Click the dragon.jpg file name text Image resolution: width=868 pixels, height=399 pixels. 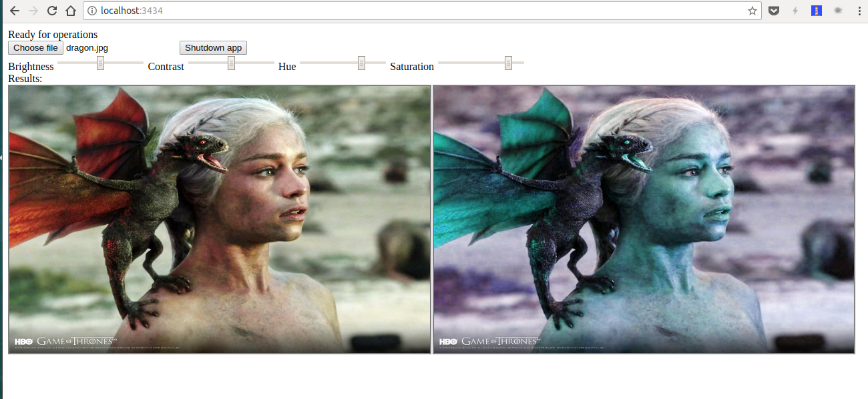[x=87, y=48]
